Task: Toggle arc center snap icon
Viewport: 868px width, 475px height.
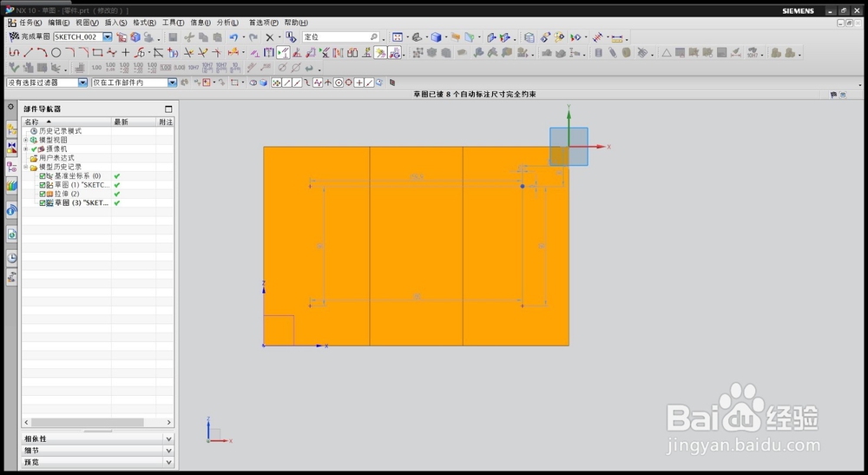Action: click(339, 82)
